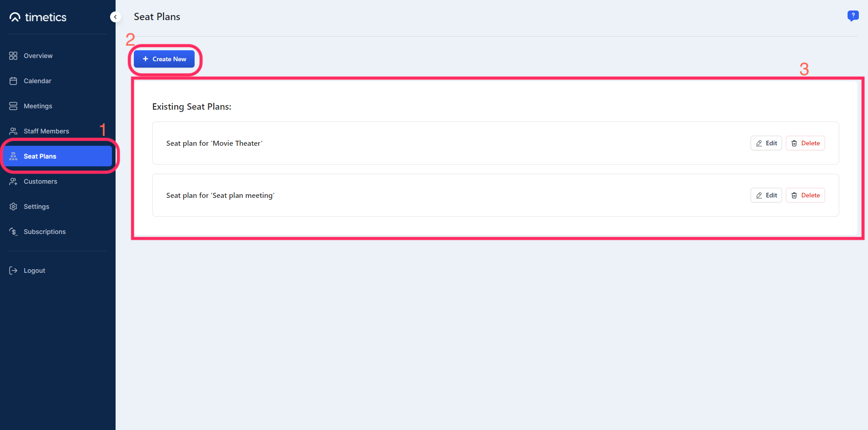Click the Settings gear icon
Screen dimensions: 868x430
(13, 207)
